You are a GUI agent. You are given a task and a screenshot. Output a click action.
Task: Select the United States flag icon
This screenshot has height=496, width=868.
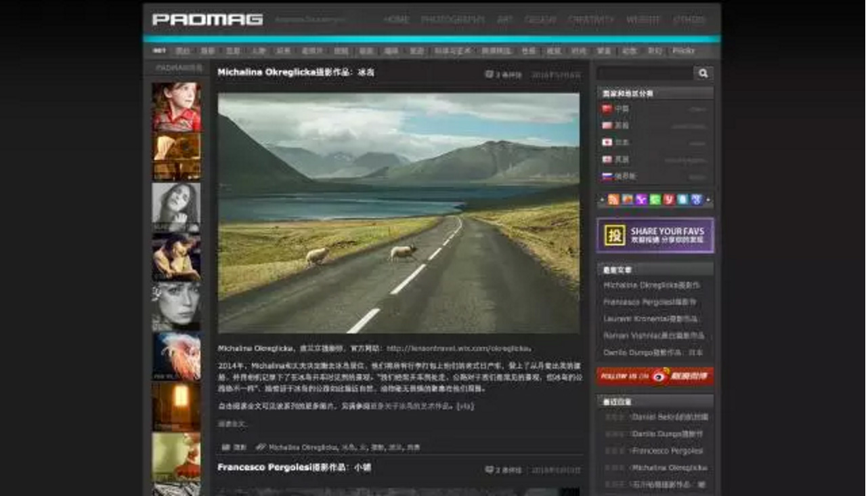(x=607, y=125)
